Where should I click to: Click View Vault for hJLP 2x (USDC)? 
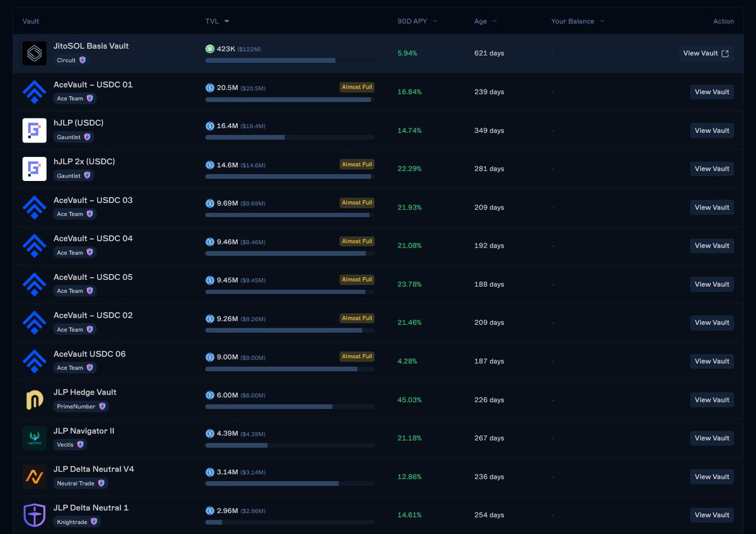tap(712, 169)
